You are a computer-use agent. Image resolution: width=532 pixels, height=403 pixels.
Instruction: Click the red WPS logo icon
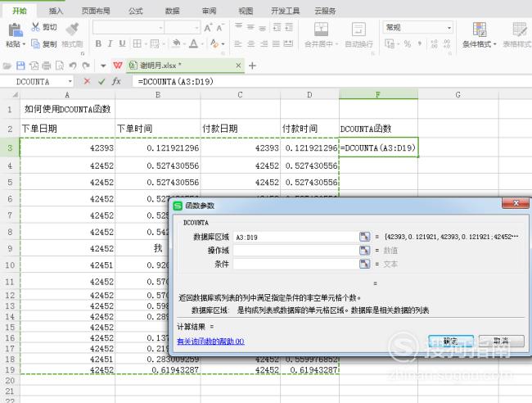[x=118, y=66]
